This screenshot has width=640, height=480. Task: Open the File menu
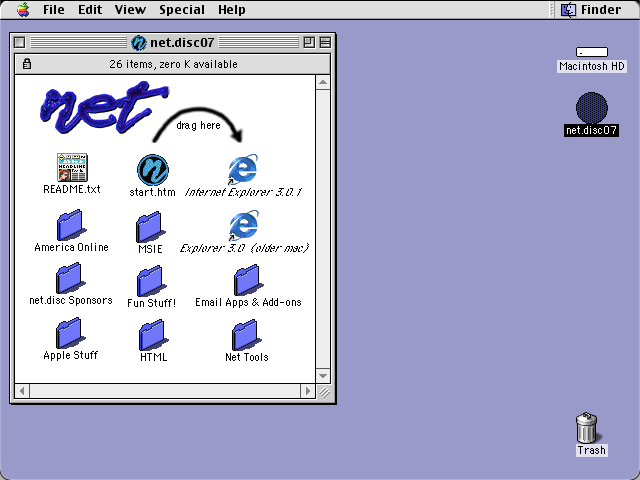pyautogui.click(x=54, y=9)
